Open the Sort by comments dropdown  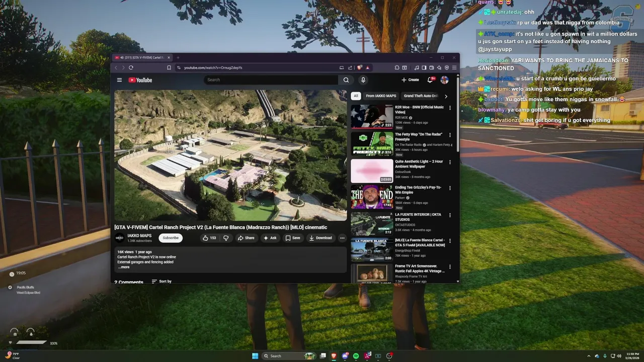[x=162, y=281]
